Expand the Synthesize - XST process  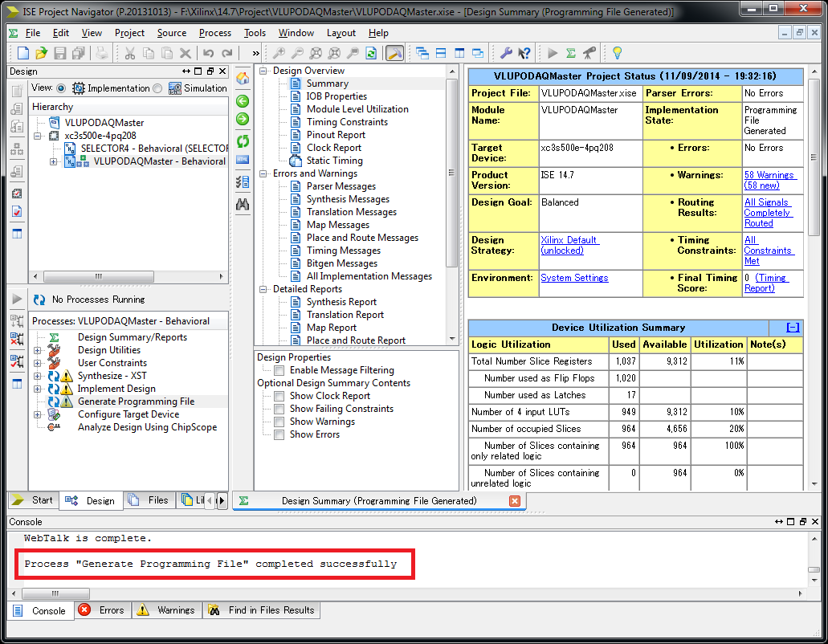click(x=38, y=377)
